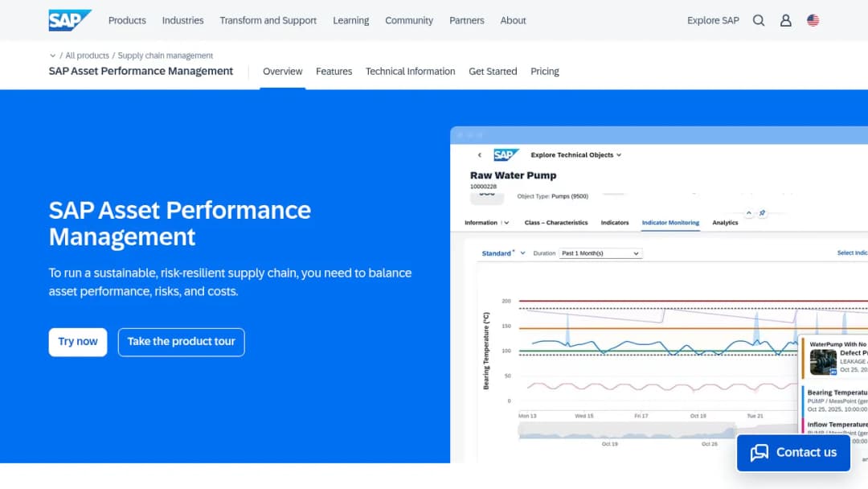
Task: Select the US flag country selector
Action: [x=813, y=20]
